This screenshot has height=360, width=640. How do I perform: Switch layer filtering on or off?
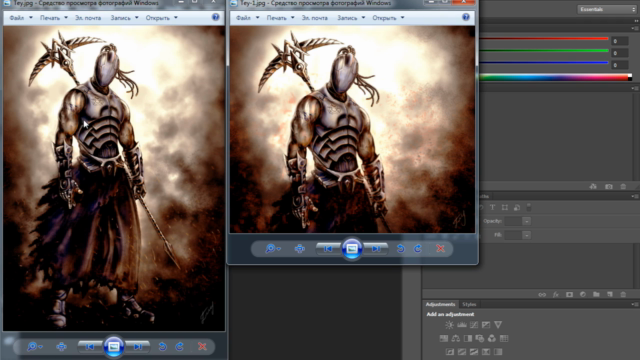pos(529,207)
